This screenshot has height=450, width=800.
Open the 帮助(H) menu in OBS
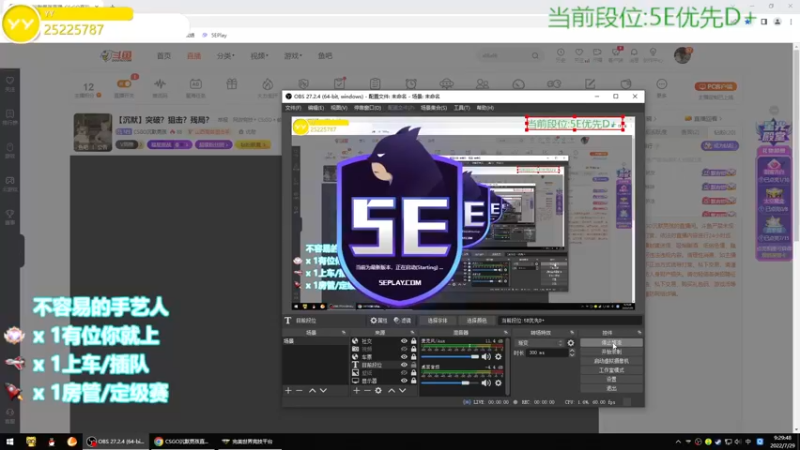(485, 108)
